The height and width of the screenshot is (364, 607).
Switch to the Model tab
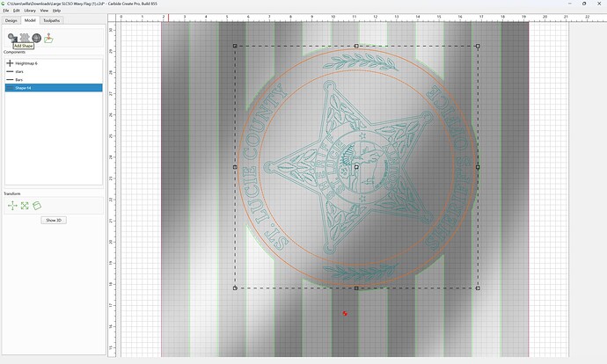[x=30, y=20]
